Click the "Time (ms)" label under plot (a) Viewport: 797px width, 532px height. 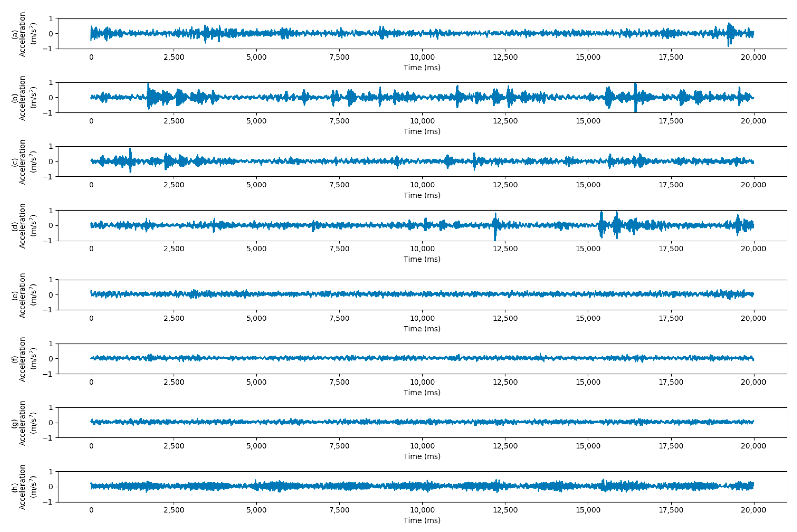tap(422, 67)
